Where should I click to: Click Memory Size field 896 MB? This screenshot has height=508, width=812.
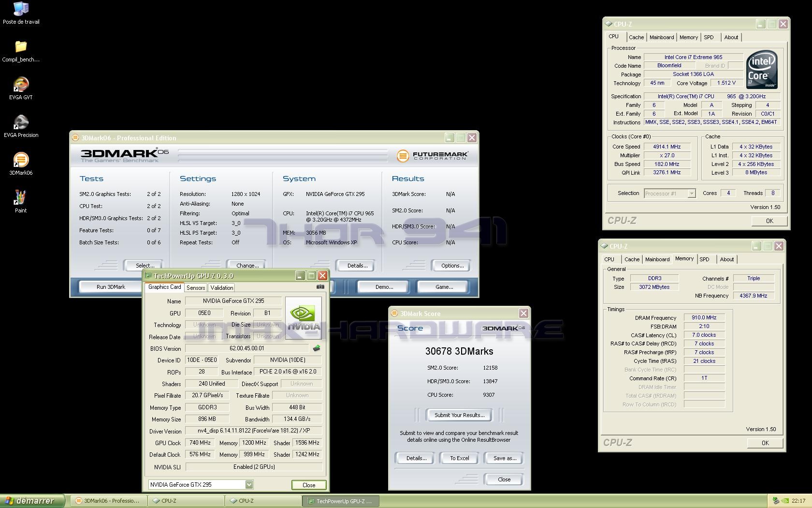207,419
